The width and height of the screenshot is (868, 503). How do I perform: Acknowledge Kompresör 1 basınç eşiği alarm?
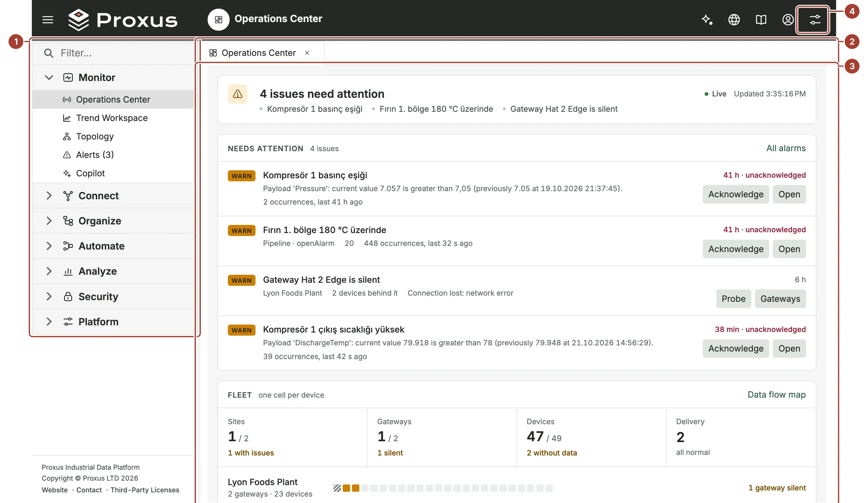pyautogui.click(x=735, y=194)
